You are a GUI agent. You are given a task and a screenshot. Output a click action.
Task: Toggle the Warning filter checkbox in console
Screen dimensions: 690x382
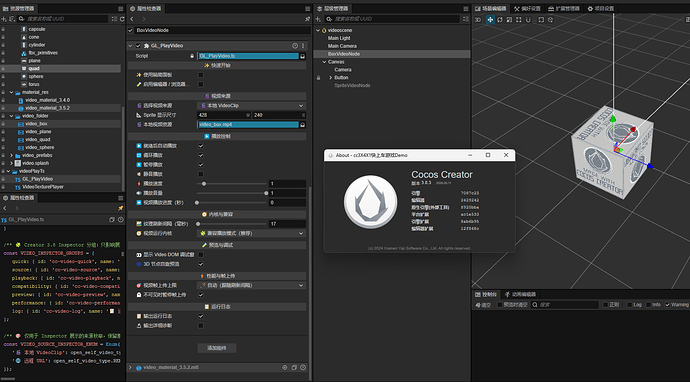tap(668, 305)
